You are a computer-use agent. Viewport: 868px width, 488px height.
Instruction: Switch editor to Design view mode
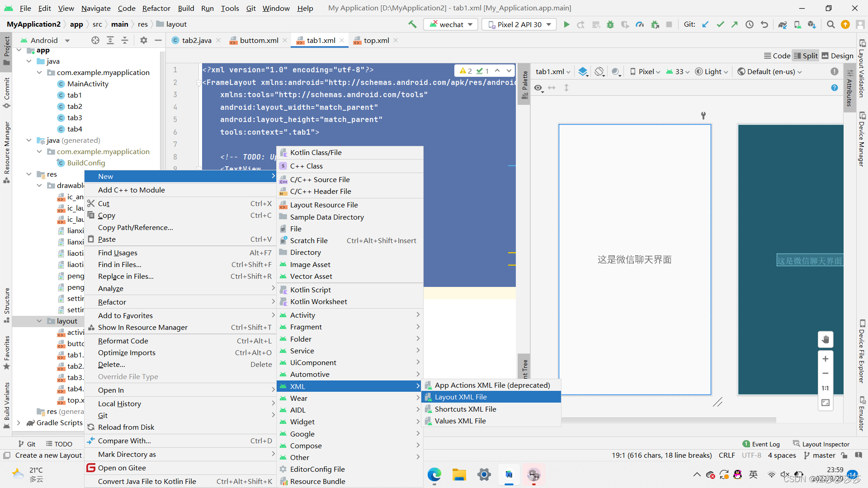click(837, 56)
